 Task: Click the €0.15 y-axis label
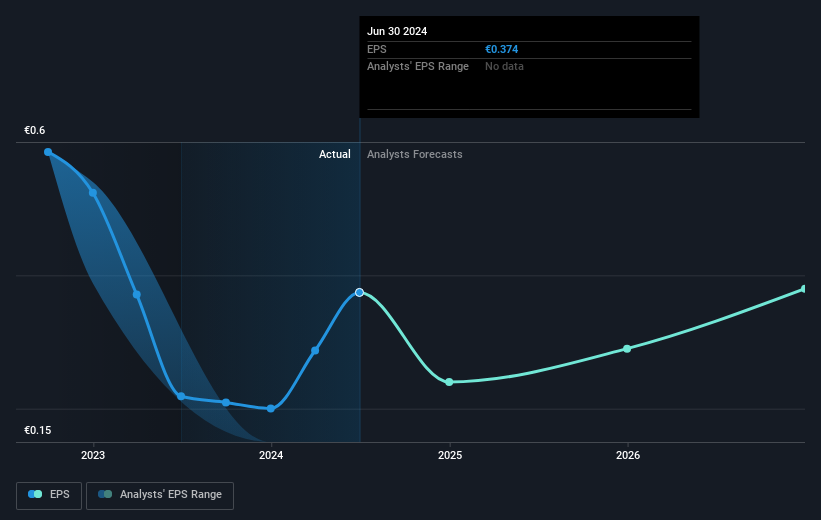[38, 430]
